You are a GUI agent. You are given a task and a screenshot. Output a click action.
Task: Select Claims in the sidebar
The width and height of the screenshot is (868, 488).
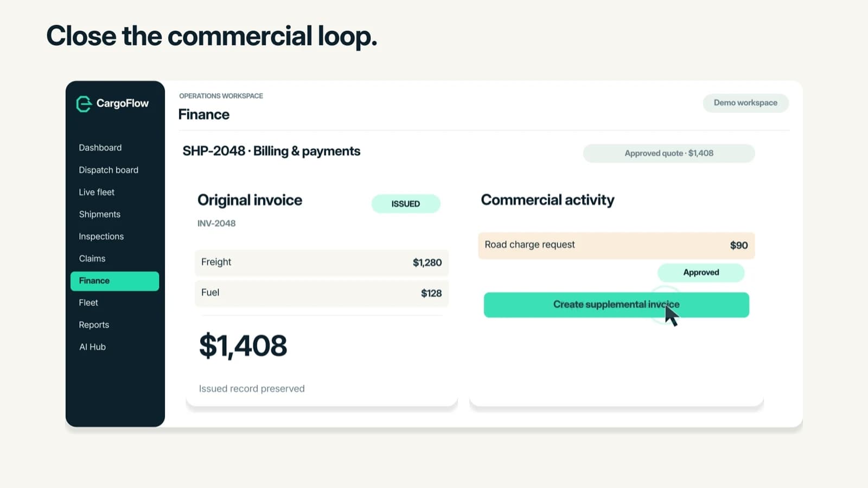click(x=92, y=259)
